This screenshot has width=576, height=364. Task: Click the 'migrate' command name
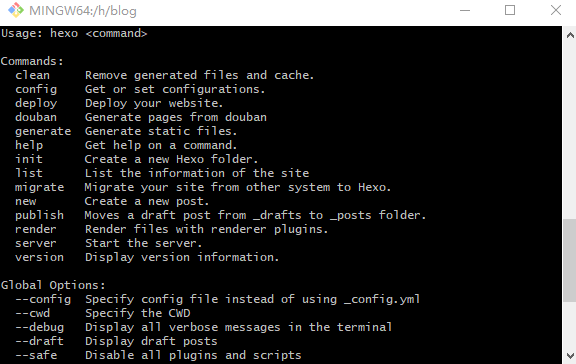coord(39,187)
